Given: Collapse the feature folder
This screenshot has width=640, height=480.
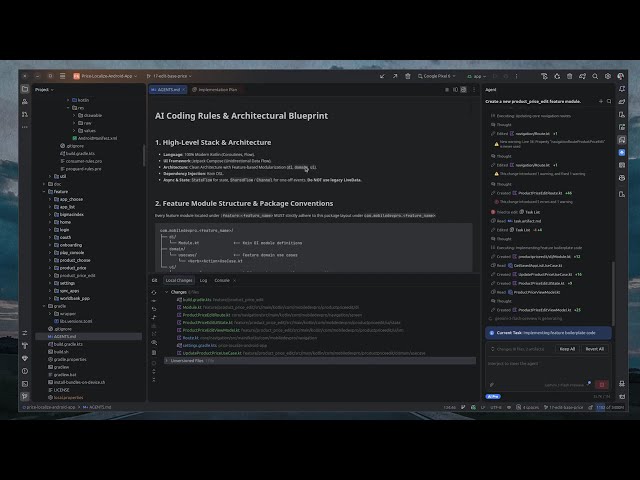Looking at the screenshot, I should (x=44, y=191).
